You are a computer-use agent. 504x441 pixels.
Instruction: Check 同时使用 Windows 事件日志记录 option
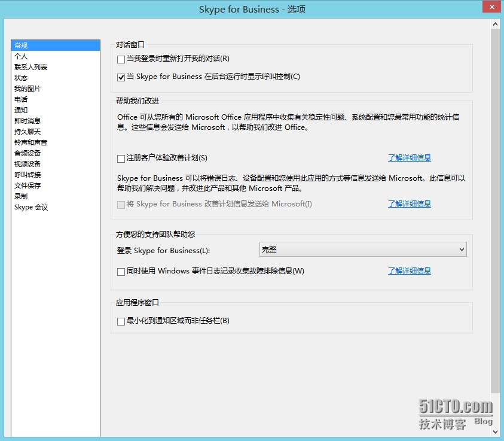pyautogui.click(x=121, y=272)
